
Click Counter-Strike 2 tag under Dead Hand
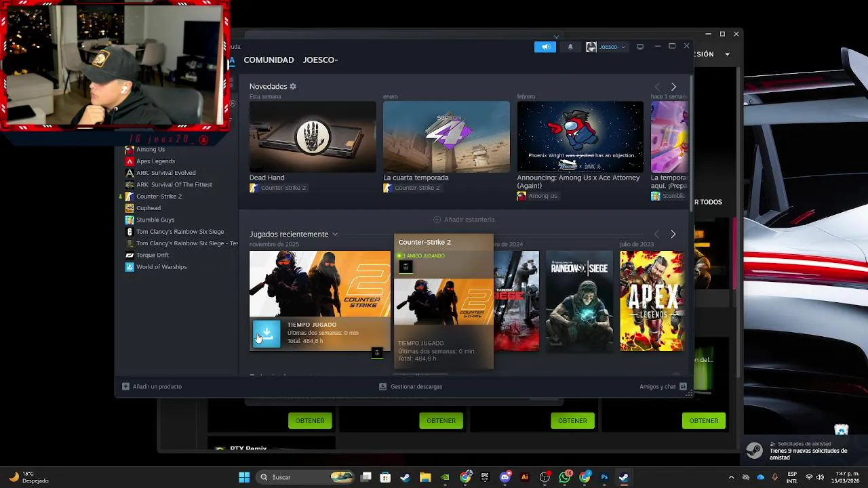pyautogui.click(x=278, y=188)
